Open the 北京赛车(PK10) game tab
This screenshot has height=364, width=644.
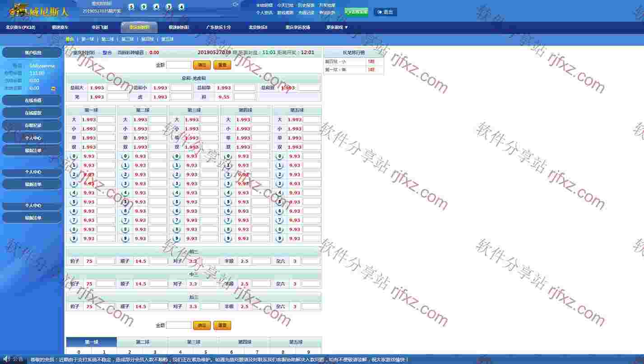pos(21,27)
